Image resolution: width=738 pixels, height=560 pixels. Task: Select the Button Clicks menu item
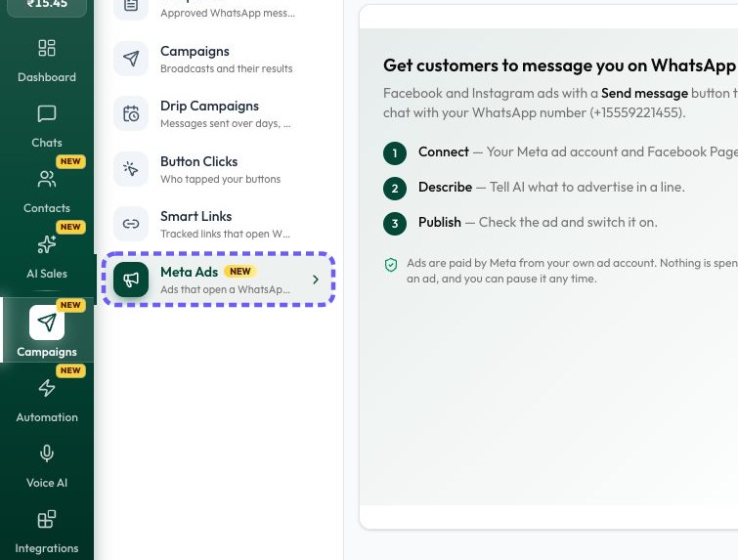click(x=219, y=169)
